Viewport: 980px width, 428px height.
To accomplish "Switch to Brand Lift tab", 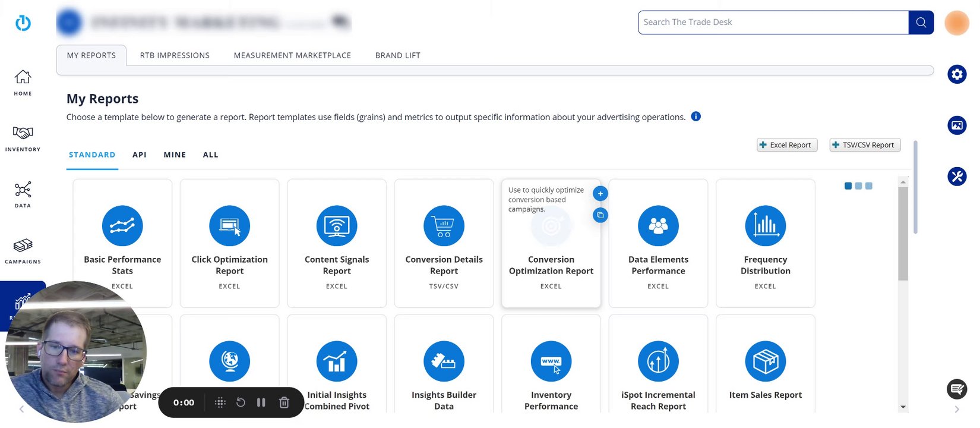I will [398, 55].
